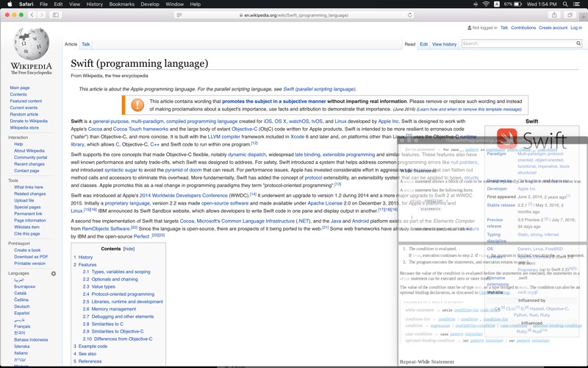
Task: Click the LLVM compiler link
Action: pos(224,137)
